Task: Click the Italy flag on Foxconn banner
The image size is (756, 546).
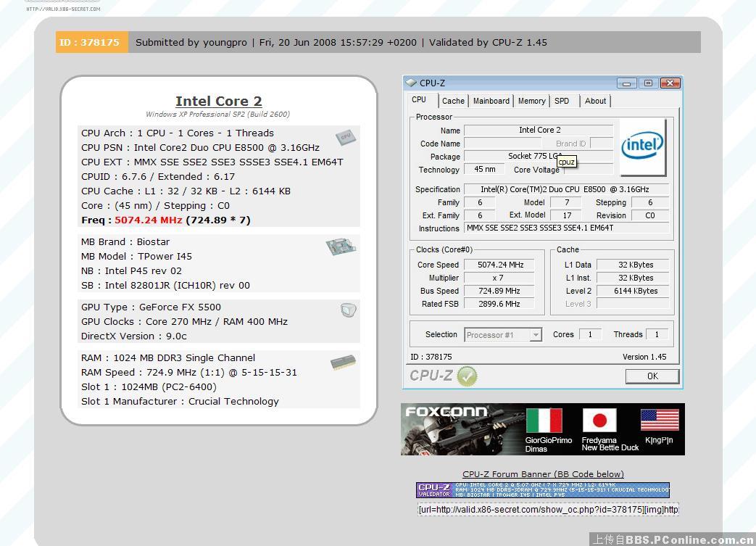Action: pos(544,421)
